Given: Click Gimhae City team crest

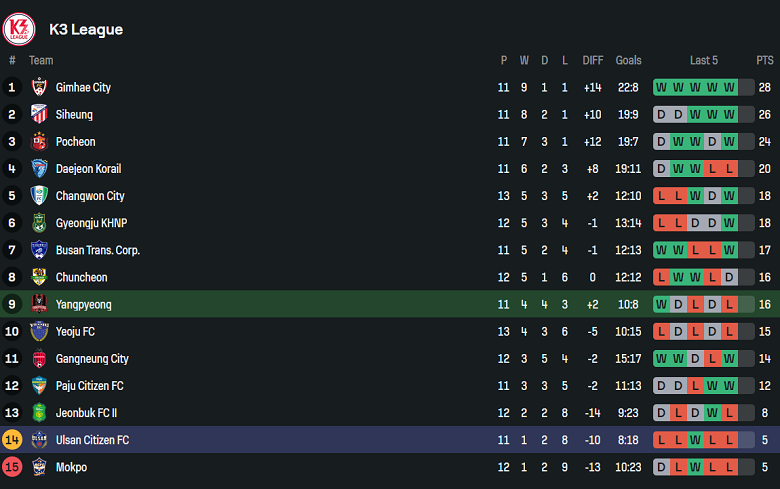Looking at the screenshot, I should click(x=39, y=87).
